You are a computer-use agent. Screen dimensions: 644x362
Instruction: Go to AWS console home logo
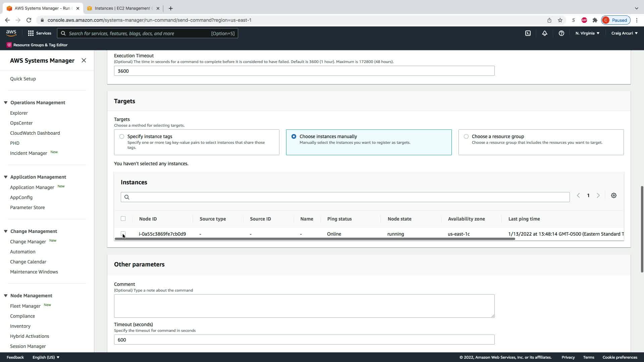(11, 33)
